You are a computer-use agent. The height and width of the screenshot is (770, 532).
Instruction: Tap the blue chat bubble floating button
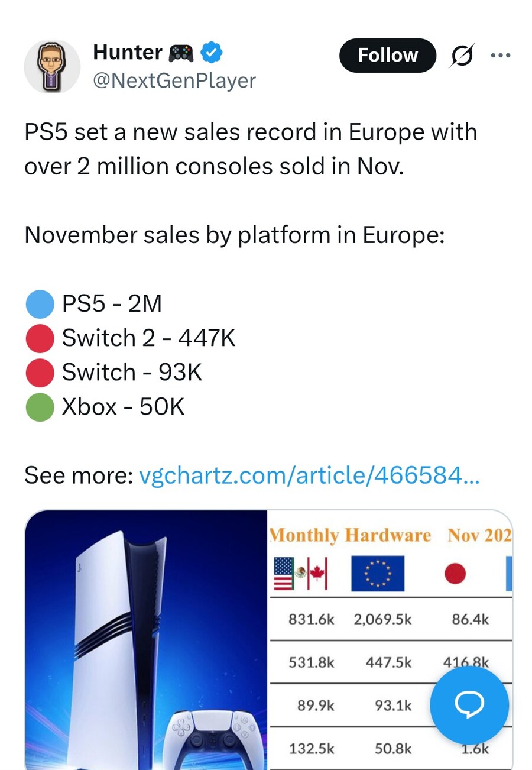tap(469, 704)
